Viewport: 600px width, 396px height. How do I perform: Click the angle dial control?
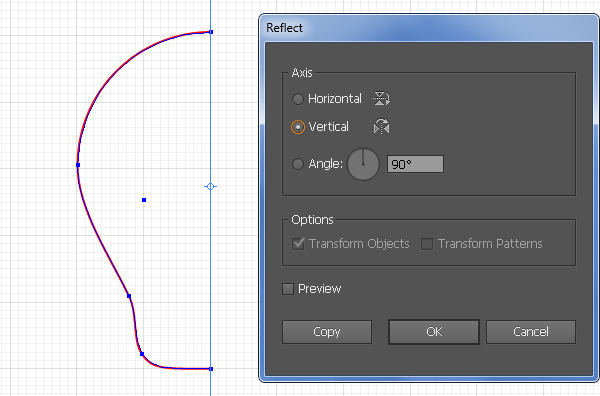point(363,164)
